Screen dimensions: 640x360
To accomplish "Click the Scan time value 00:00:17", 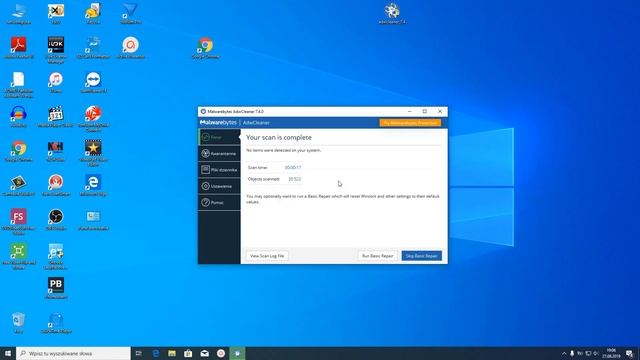I will point(293,168).
